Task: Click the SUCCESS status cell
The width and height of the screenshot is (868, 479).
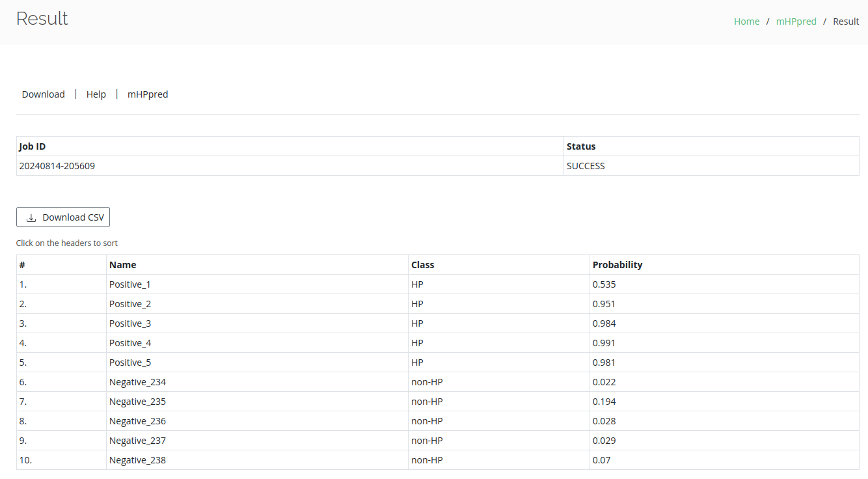Action: (586, 166)
